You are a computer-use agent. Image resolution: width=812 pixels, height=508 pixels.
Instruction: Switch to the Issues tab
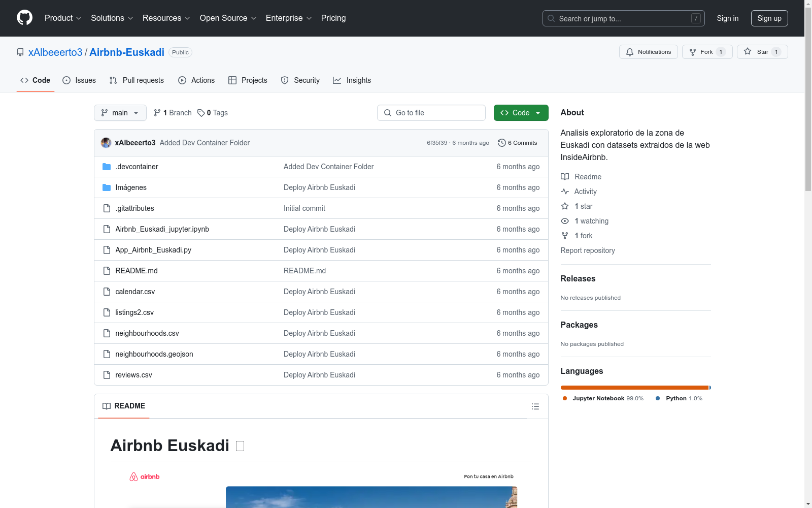pyautogui.click(x=79, y=80)
